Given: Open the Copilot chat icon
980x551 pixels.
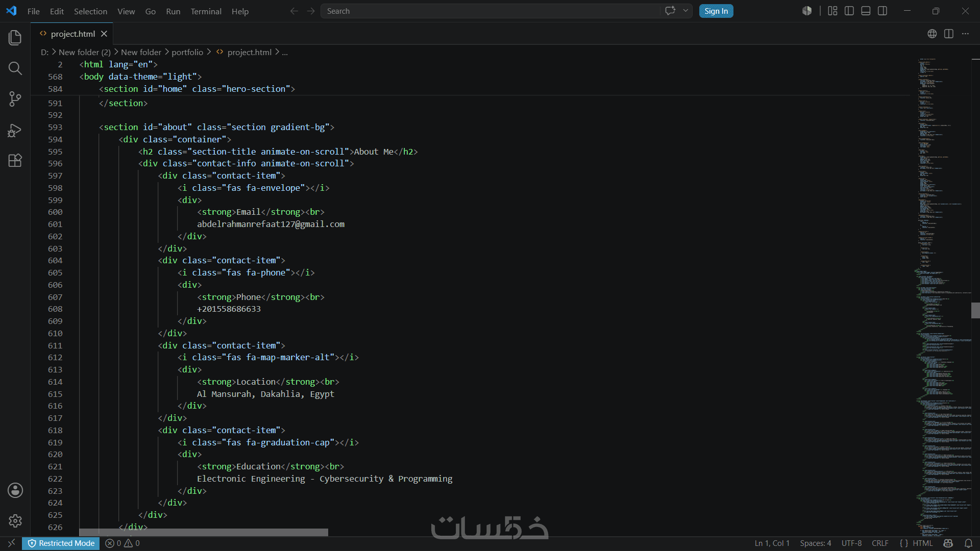Looking at the screenshot, I should tap(670, 11).
